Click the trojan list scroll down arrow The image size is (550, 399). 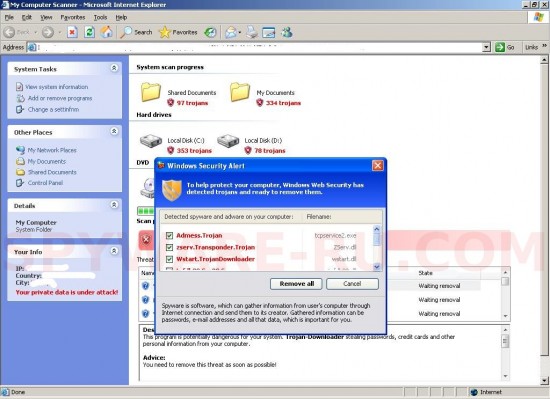[377, 266]
